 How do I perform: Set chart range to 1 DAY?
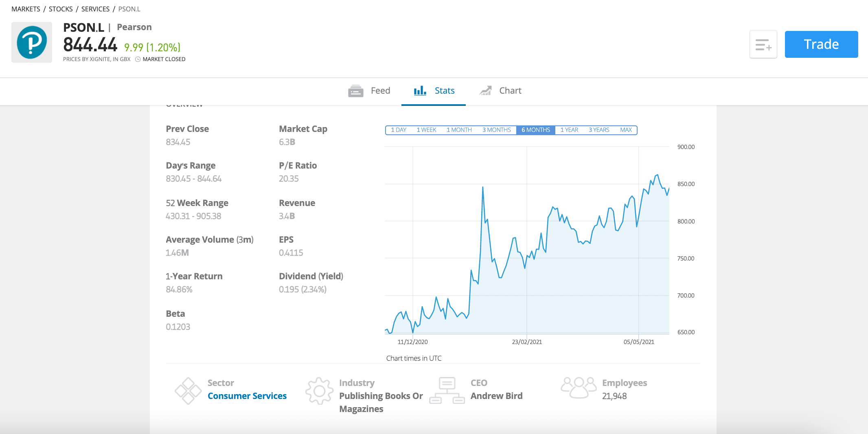(x=399, y=130)
